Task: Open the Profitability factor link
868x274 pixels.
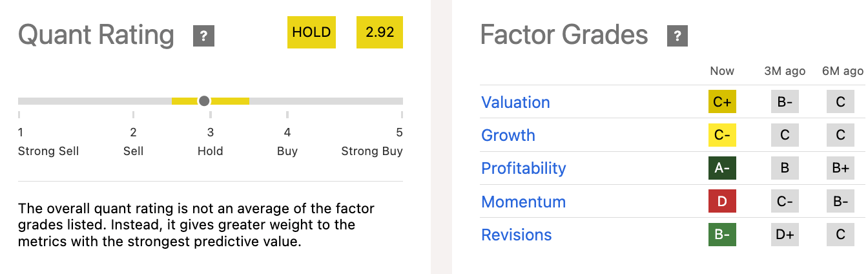Action: coord(523,168)
